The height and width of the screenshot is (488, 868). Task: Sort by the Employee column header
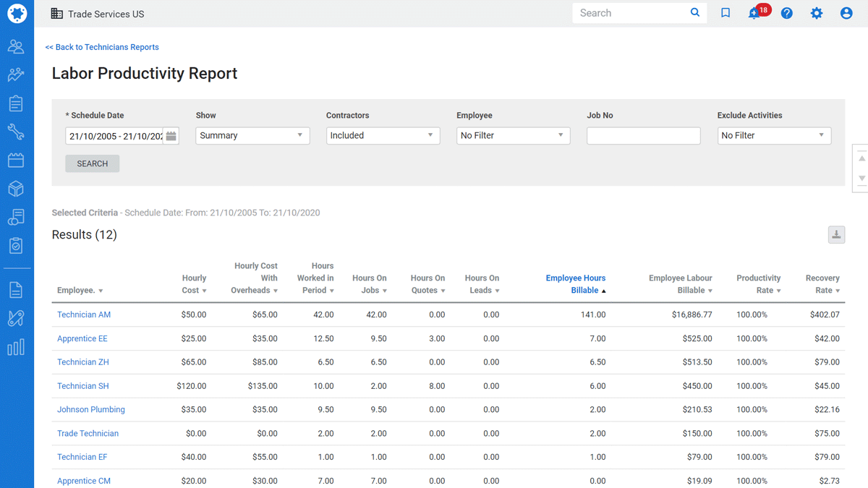(80, 291)
